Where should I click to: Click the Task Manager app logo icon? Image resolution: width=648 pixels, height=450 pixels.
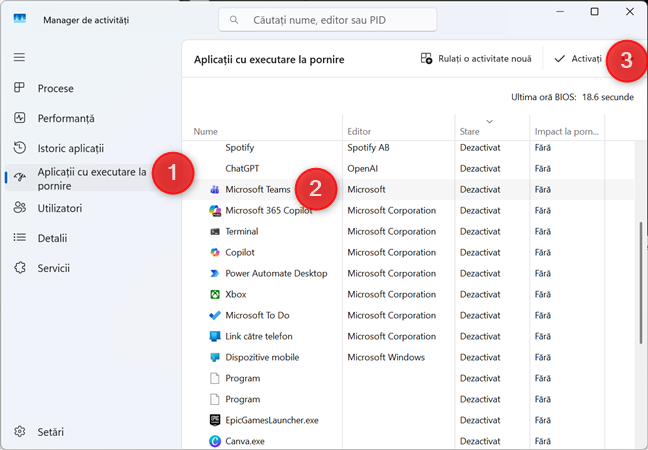(x=19, y=19)
